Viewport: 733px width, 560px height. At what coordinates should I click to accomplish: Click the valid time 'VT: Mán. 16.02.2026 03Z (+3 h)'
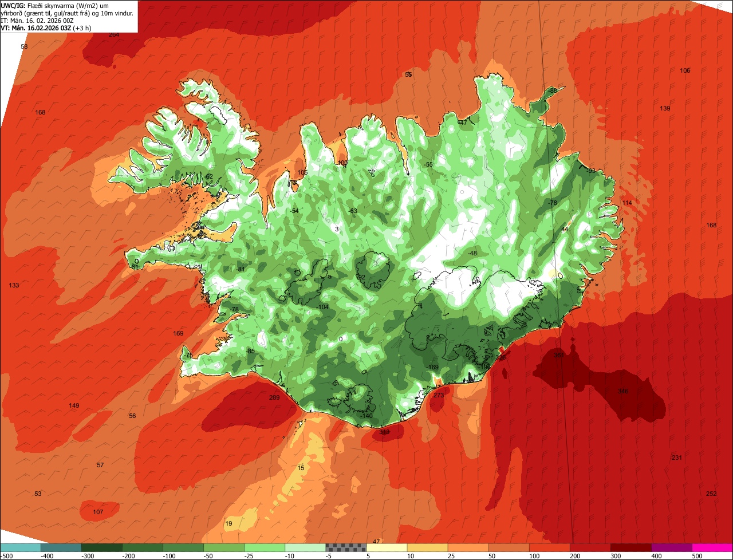[46, 27]
